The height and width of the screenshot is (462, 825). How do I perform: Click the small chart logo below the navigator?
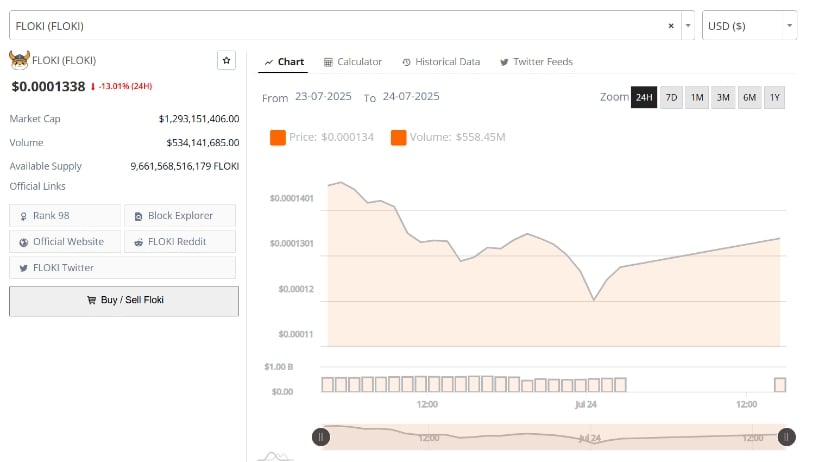point(275,456)
